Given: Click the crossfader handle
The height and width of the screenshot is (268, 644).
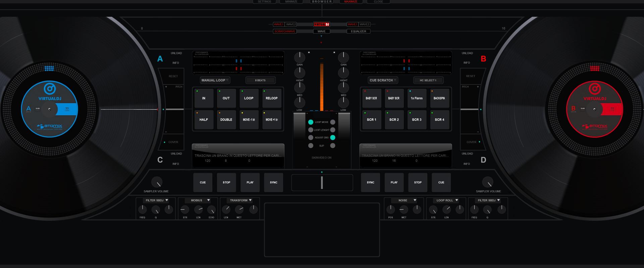Looking at the screenshot, I should (322, 183).
